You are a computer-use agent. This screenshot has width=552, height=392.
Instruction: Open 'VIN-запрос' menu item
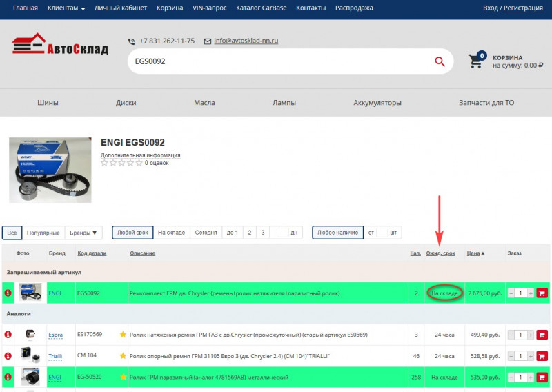(x=210, y=8)
